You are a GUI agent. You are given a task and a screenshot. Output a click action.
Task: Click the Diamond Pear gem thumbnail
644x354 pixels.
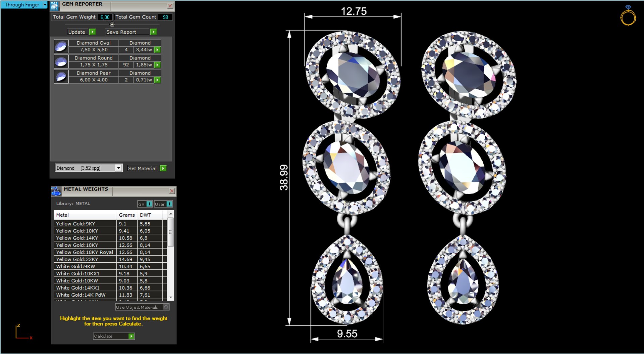coord(61,77)
